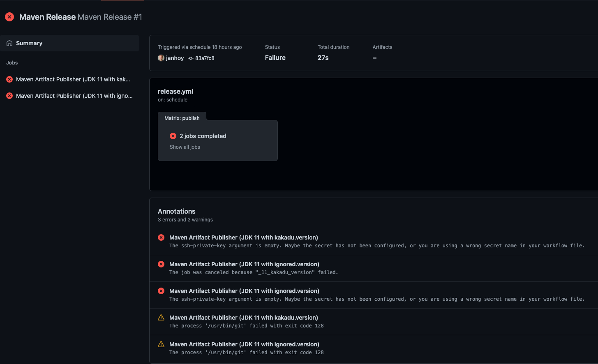Screen dimensions: 598x364
Task: Click the Failure status text
Action: (275, 58)
